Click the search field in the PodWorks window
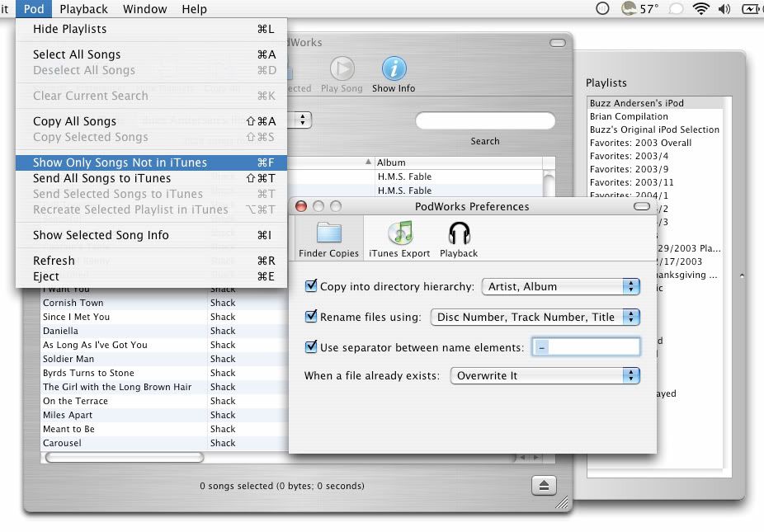Image resolution: width=764 pixels, height=532 pixels. click(485, 120)
